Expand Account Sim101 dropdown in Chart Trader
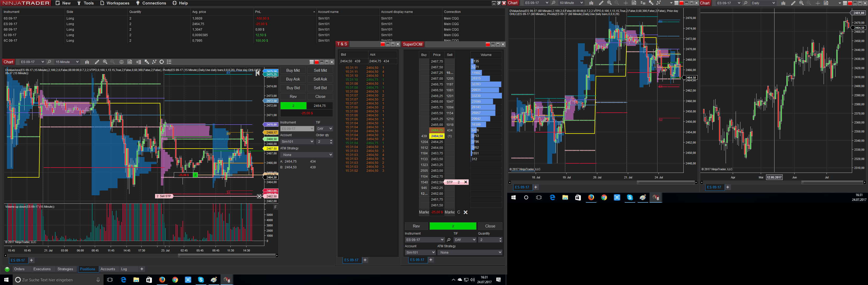868x285 pixels. pos(297,142)
